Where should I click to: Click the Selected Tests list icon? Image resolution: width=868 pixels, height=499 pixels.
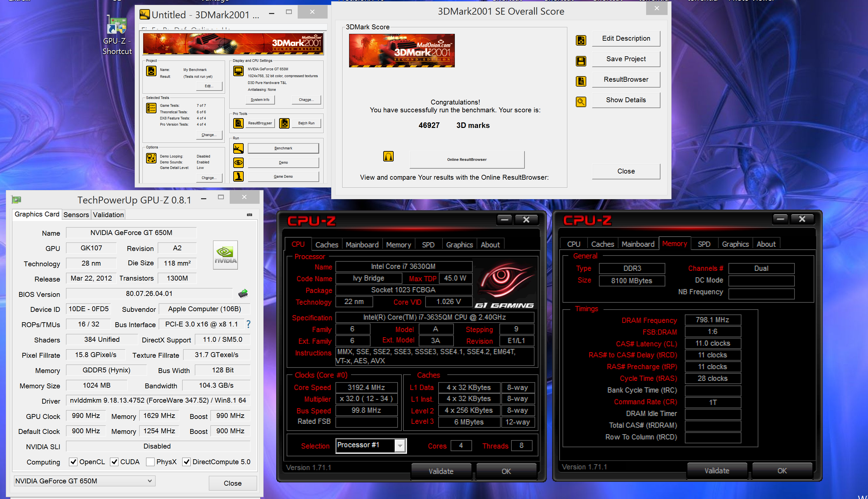[x=151, y=108]
